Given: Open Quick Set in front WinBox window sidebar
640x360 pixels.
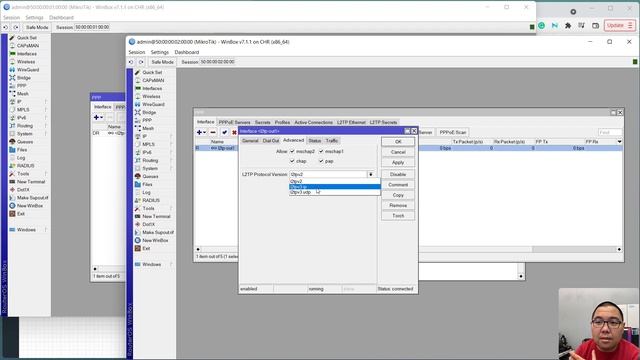Looking at the screenshot, I should (x=152, y=72).
